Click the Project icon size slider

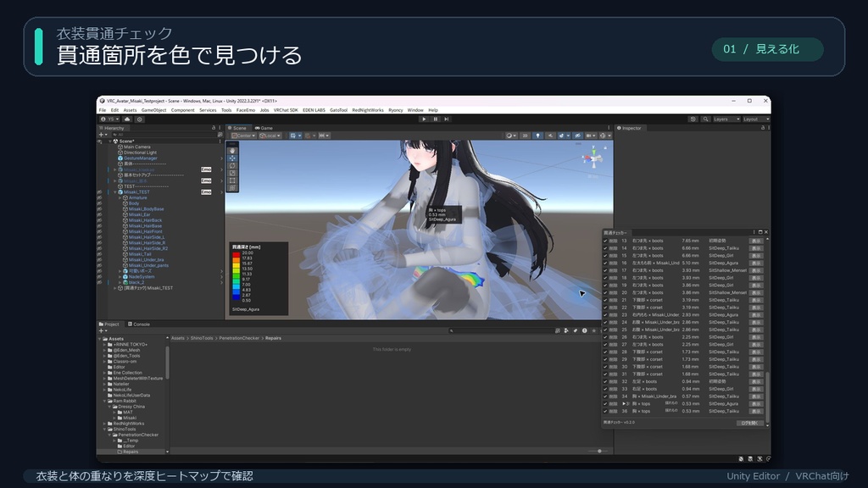tap(596, 451)
